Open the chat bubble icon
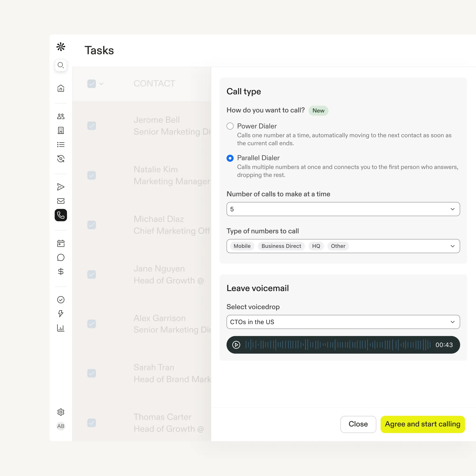This screenshot has height=476, width=476. (x=61, y=257)
